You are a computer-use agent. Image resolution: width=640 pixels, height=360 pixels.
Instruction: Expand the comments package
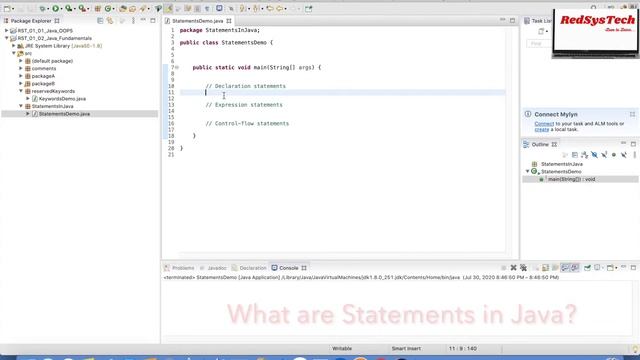click(21, 68)
